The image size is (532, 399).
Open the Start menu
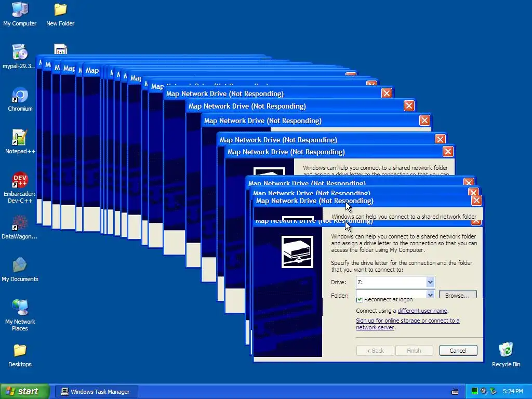click(25, 392)
